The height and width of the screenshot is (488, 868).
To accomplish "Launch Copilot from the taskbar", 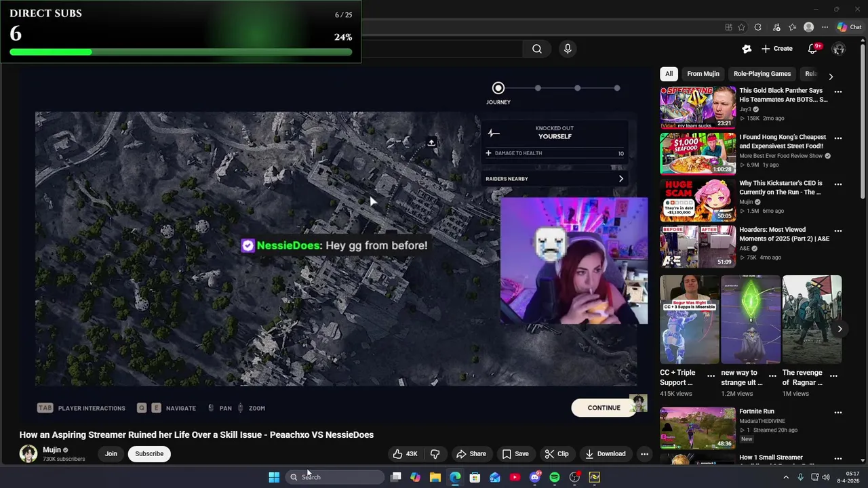I will (415, 477).
